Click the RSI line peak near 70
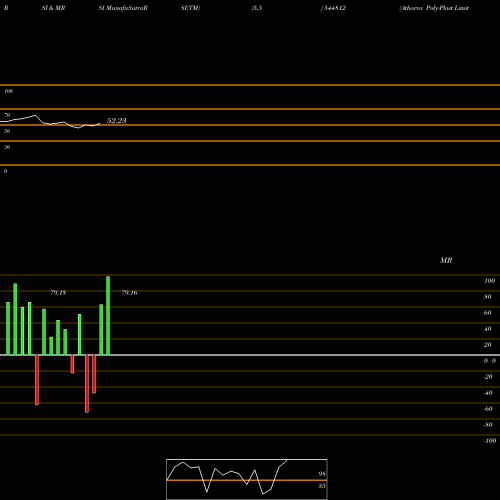 point(35,115)
